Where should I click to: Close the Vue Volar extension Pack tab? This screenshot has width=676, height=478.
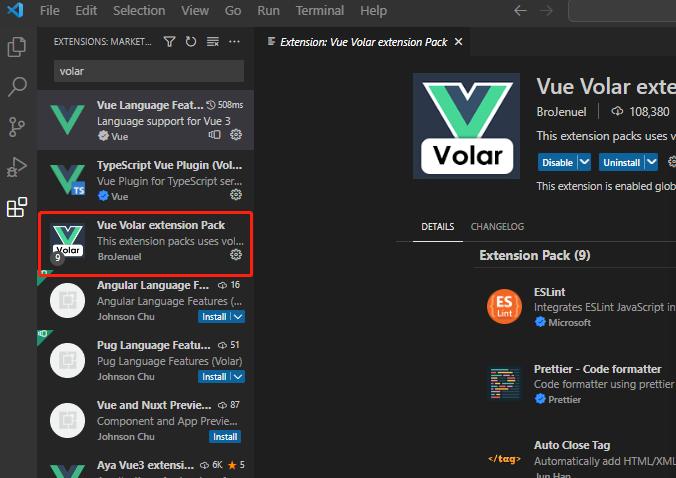point(459,42)
